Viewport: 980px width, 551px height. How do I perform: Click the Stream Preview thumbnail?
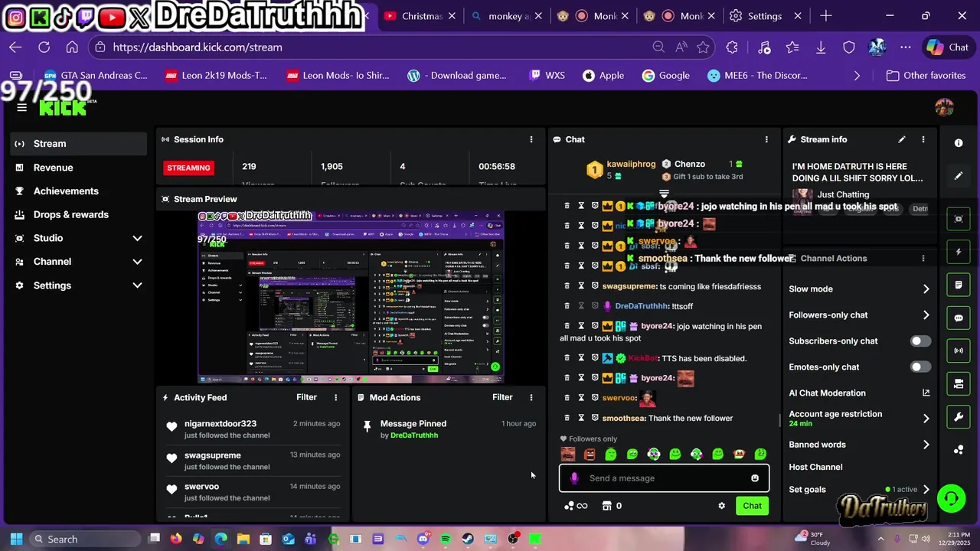(351, 297)
